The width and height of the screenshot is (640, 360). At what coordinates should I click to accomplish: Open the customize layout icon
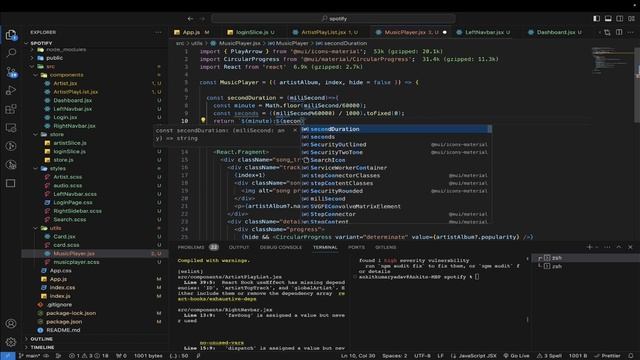pos(631,19)
